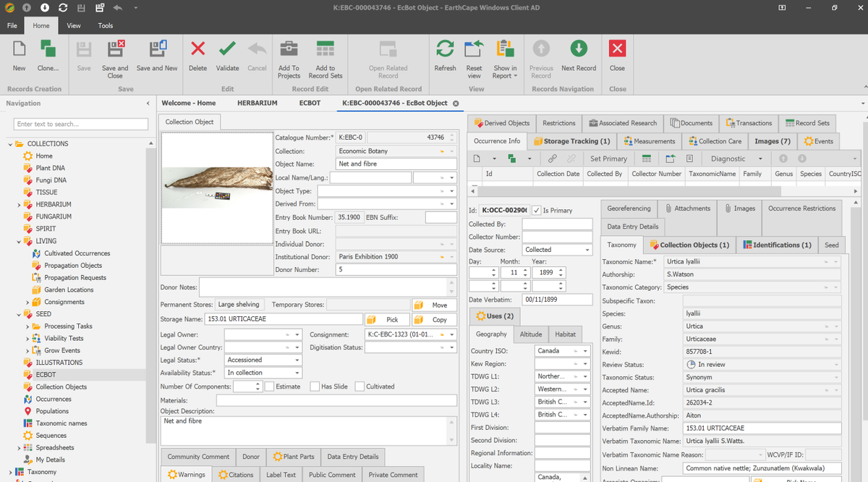
Task: Open the Altitude tab
Action: (x=531, y=334)
